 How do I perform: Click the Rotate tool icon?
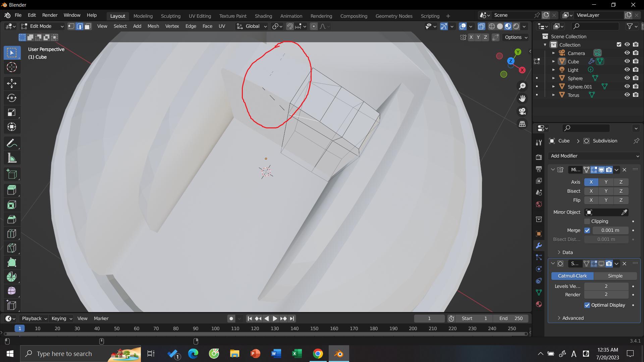12,97
